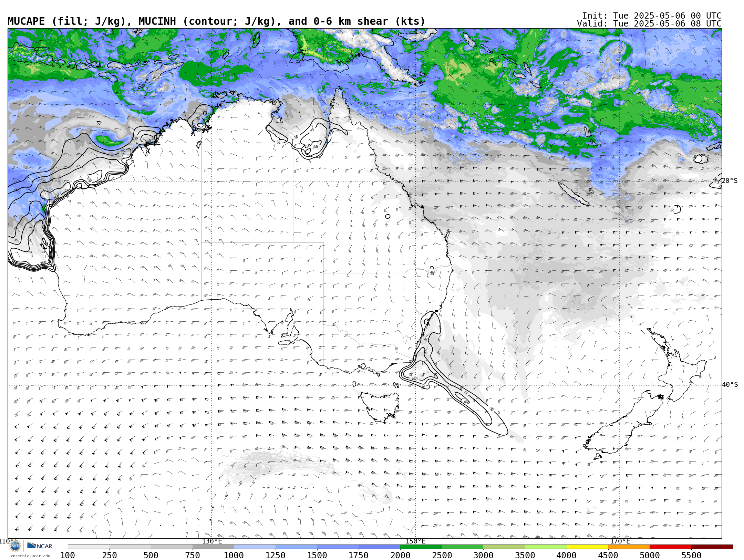Click the colorbar label 2500
Image resolution: width=744 pixels, height=560 pixels.
click(442, 556)
